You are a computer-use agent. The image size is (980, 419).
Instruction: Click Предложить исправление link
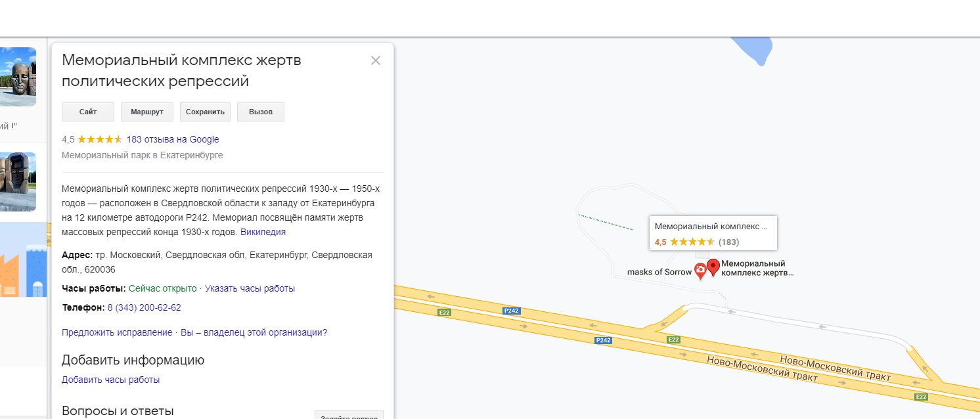click(x=117, y=332)
